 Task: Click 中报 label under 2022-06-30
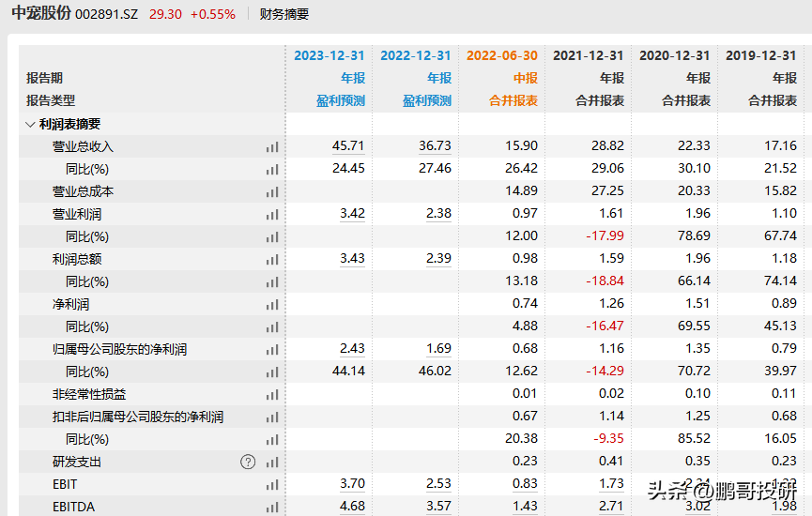(526, 78)
